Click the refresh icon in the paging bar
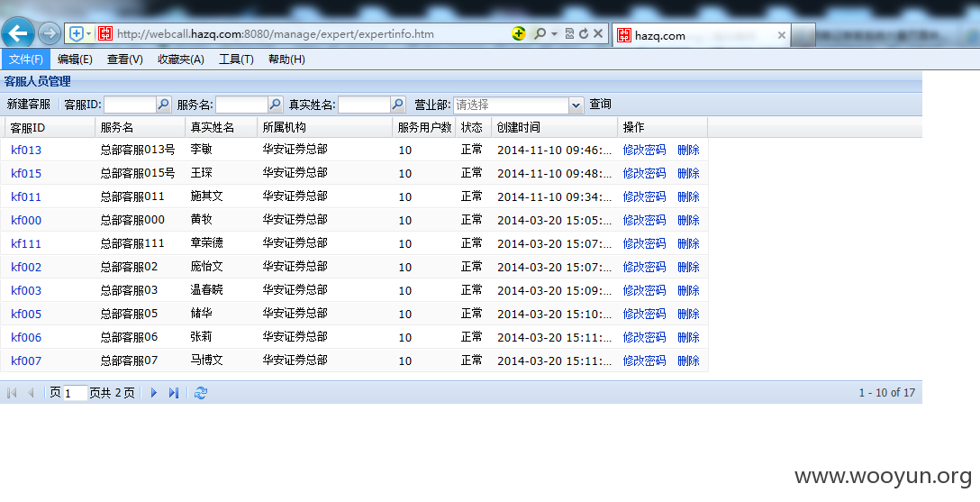Image resolution: width=980 pixels, height=502 pixels. click(201, 393)
